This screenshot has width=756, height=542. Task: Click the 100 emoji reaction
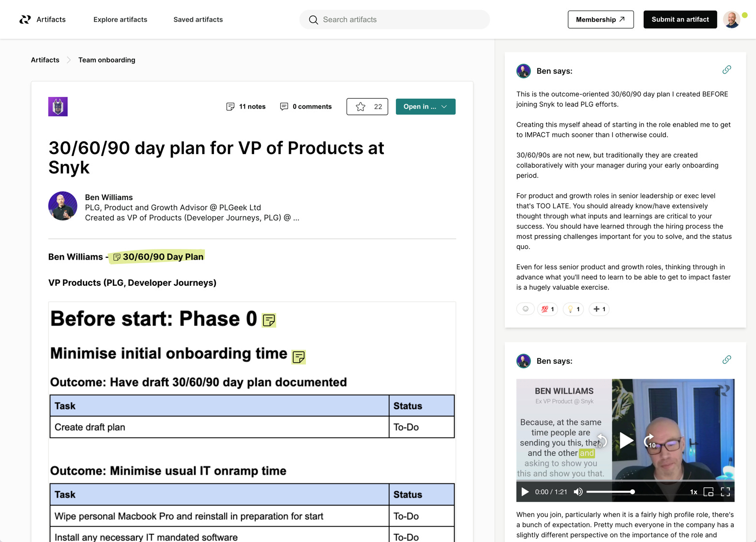(x=547, y=309)
